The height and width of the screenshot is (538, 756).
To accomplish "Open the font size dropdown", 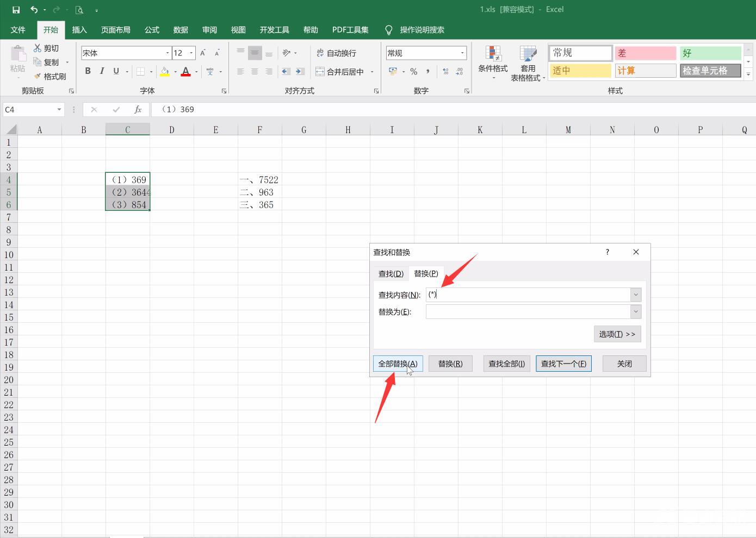I will click(191, 53).
